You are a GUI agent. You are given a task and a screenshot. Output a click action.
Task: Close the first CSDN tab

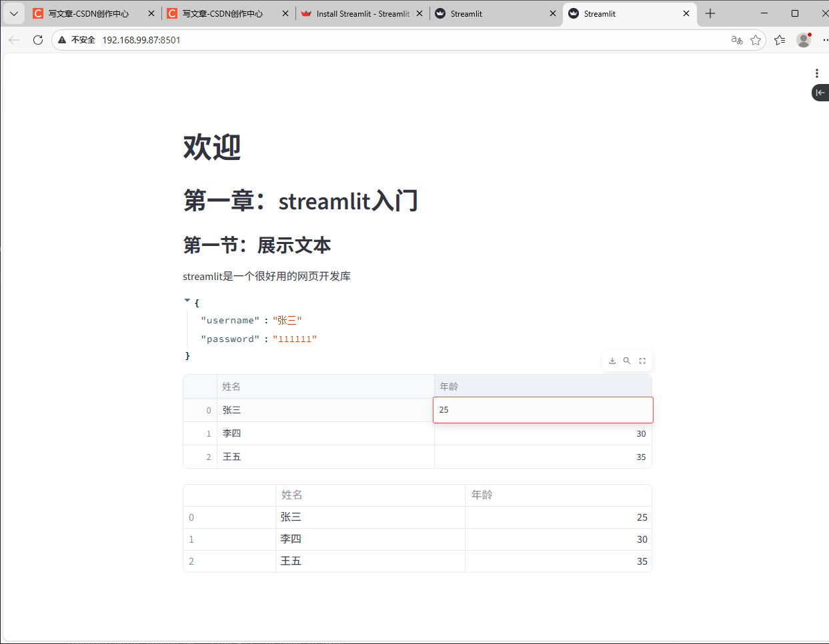pyautogui.click(x=151, y=13)
